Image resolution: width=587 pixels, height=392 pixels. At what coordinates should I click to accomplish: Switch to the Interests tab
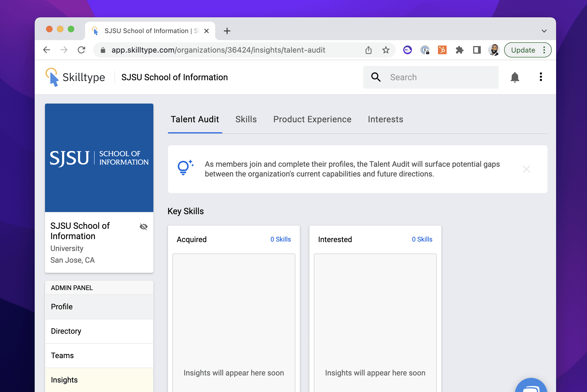(385, 119)
